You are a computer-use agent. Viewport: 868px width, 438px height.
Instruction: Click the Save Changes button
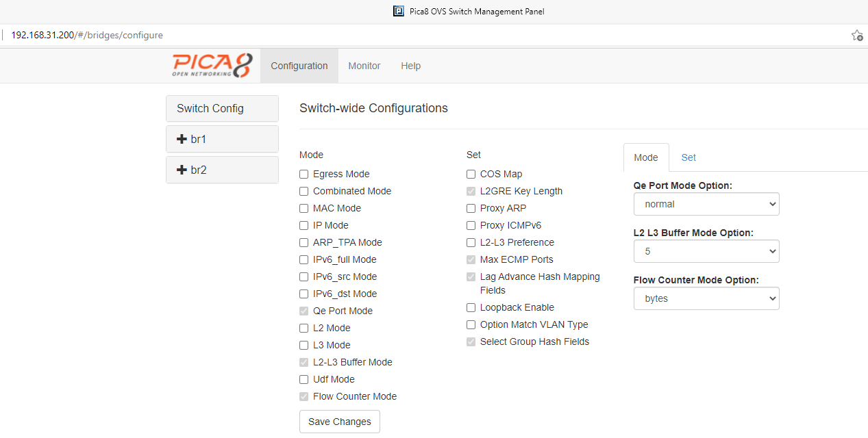coord(340,422)
